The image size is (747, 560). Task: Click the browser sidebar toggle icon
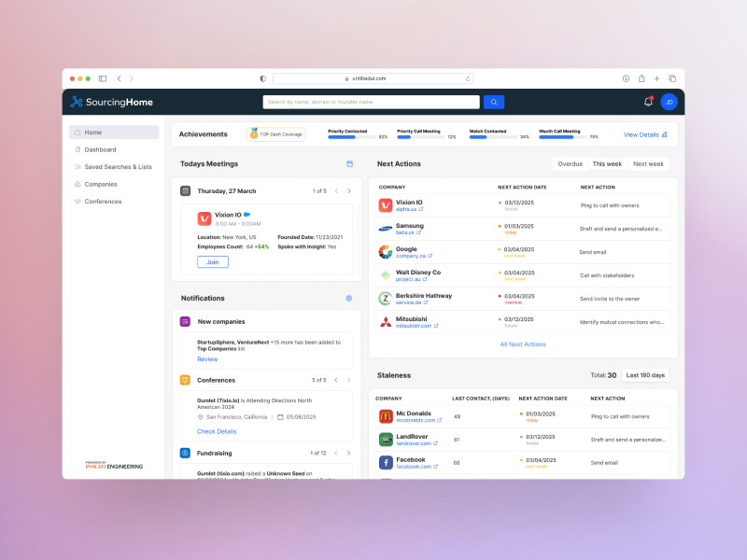pos(103,78)
